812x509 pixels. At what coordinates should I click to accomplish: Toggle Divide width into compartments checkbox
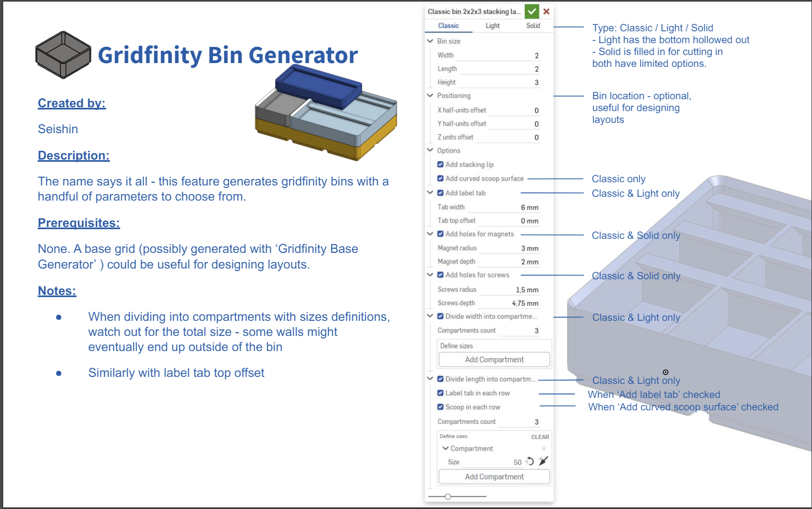(440, 317)
